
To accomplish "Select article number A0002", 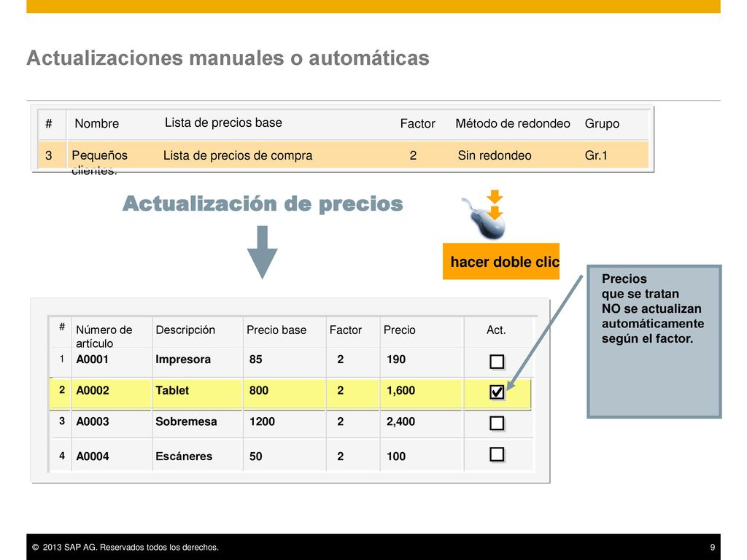I will pos(93,390).
